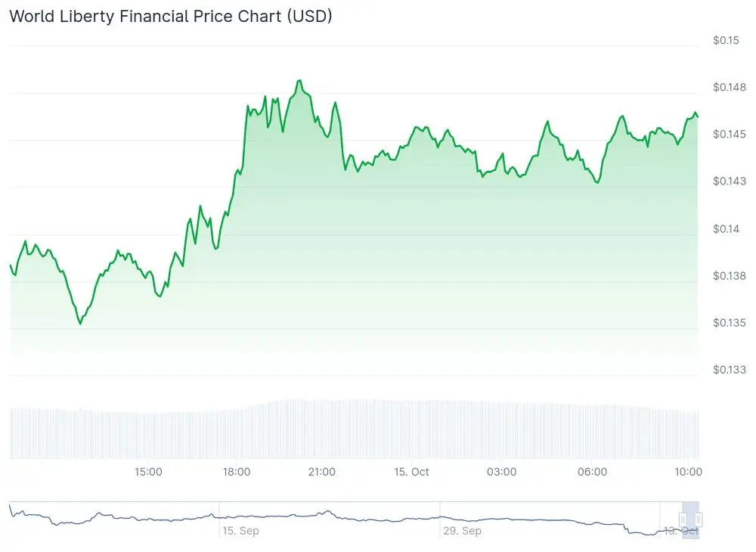The image size is (756, 552).
Task: Jump to 15. Sep in the navigator
Action: [240, 531]
